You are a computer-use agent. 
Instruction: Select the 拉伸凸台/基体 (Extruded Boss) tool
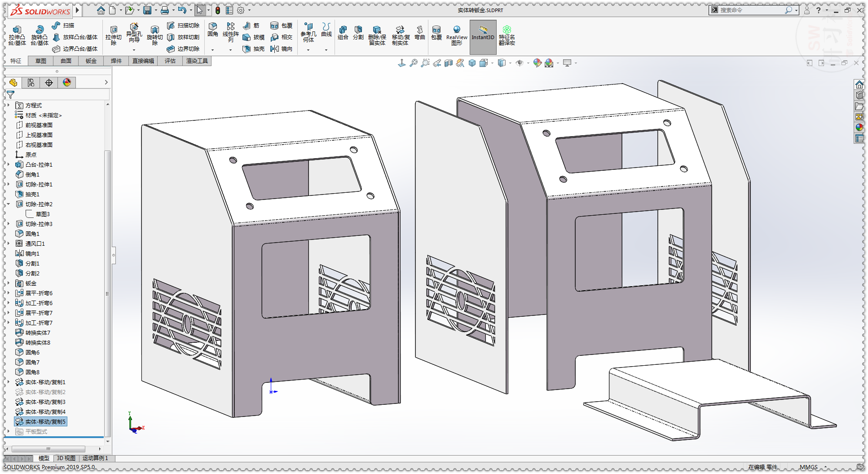pos(17,36)
